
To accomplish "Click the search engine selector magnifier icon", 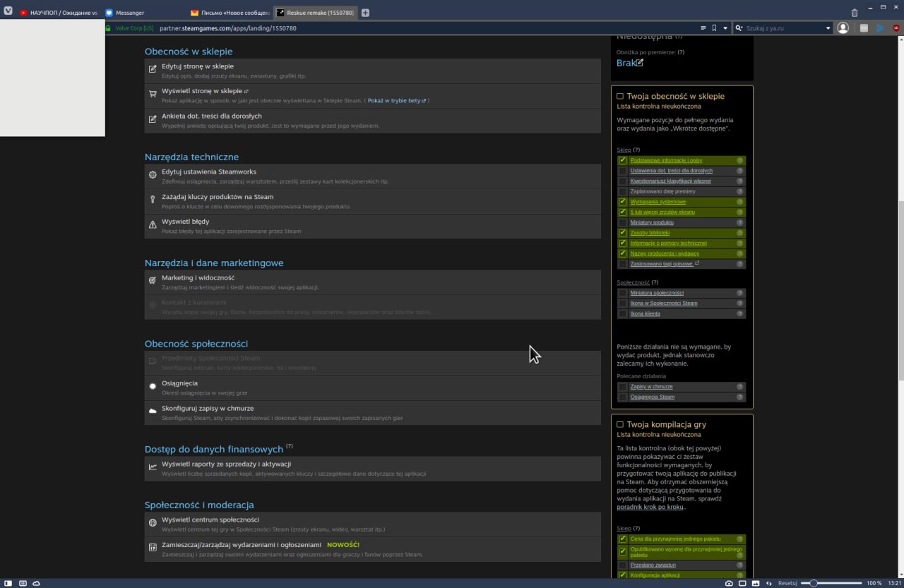I will [x=739, y=28].
